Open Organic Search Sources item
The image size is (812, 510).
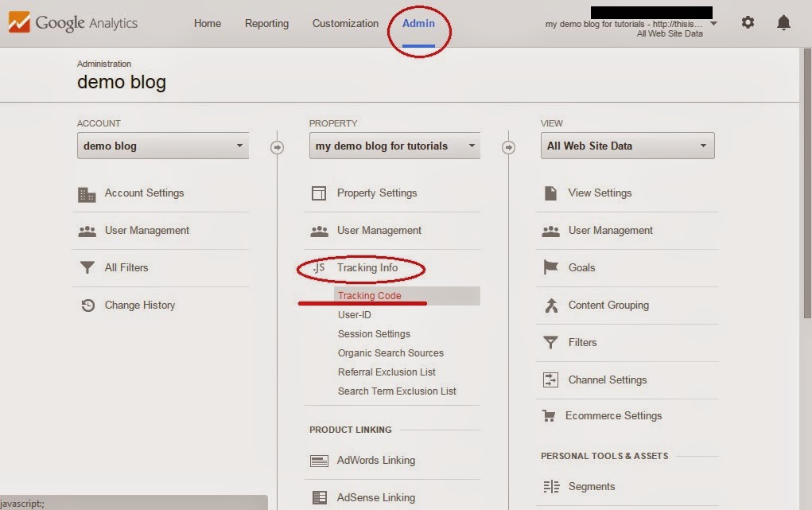tap(390, 353)
